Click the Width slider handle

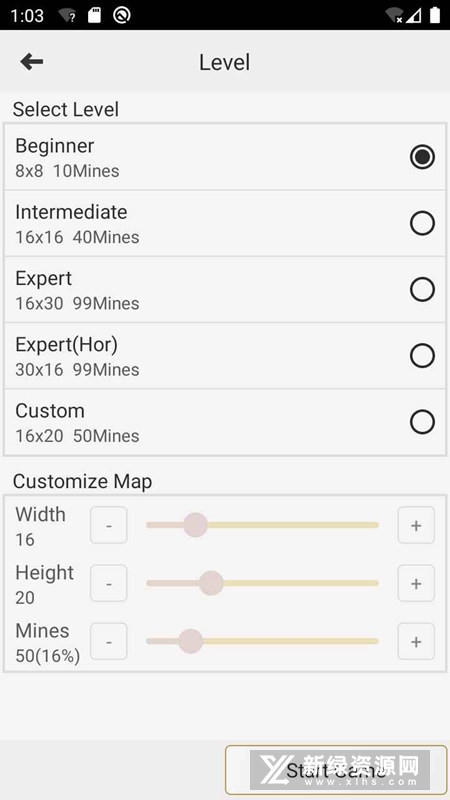click(x=195, y=525)
